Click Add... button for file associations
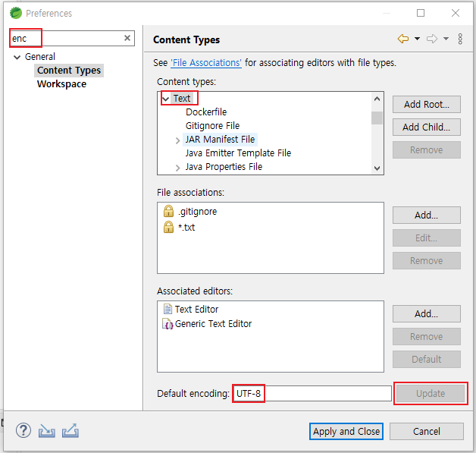Screen dimensions: 476x453 click(x=427, y=215)
